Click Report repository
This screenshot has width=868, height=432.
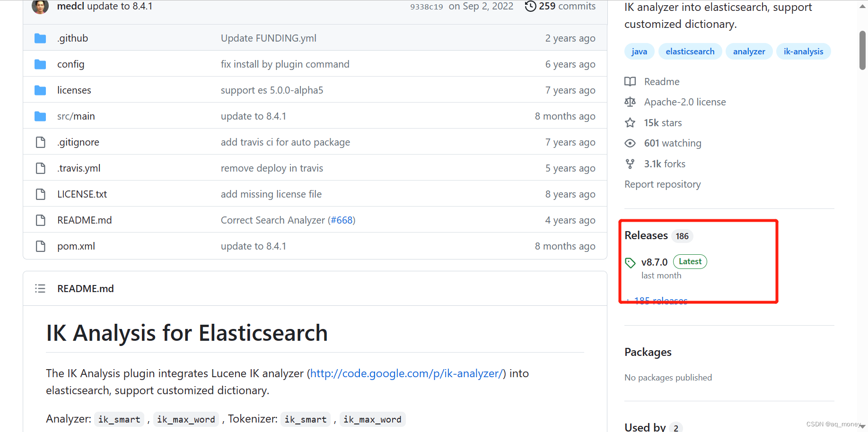coord(663,184)
